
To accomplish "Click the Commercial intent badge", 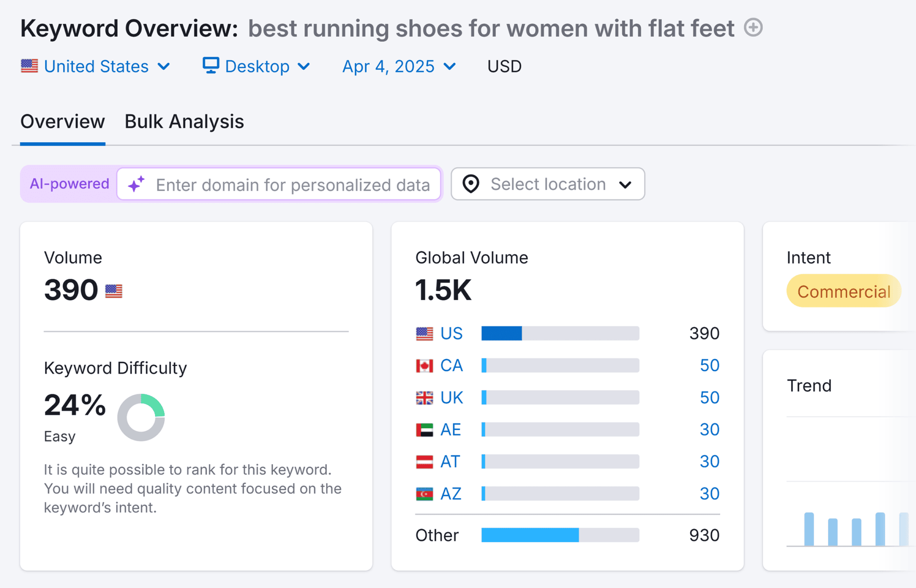I will [x=843, y=291].
